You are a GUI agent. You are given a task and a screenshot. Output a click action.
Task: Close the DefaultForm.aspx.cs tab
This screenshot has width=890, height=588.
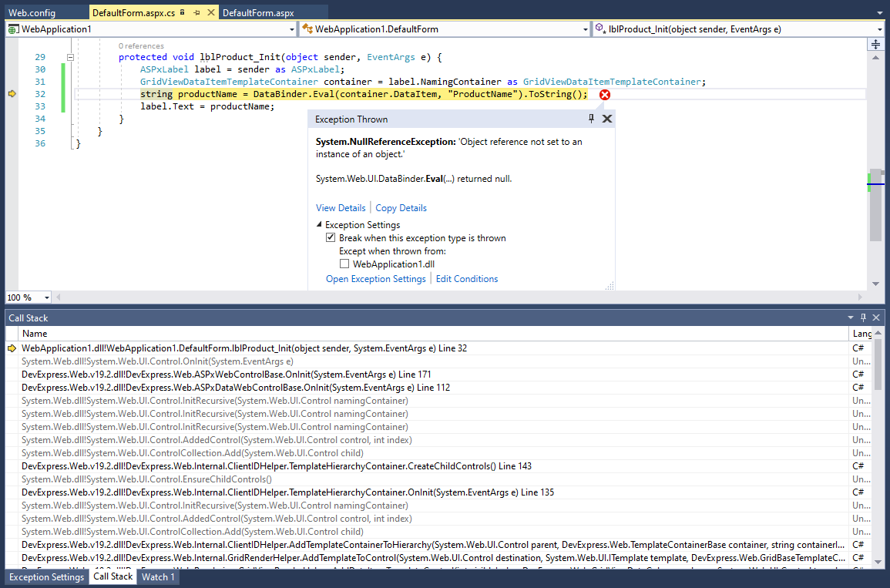point(210,13)
